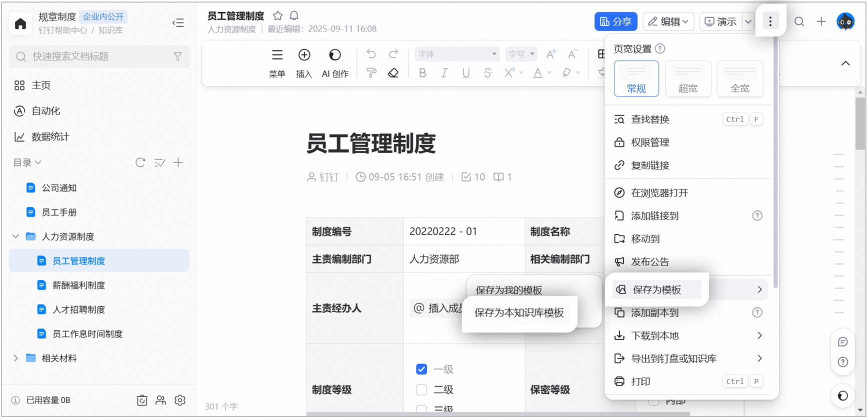Choose 保存为本知识库模板 submenu item

point(519,312)
